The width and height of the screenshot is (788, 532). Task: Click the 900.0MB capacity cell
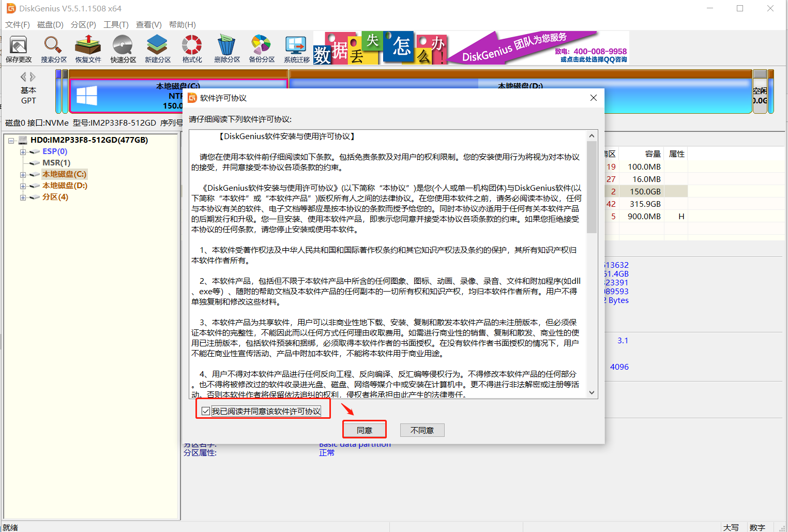(x=644, y=216)
